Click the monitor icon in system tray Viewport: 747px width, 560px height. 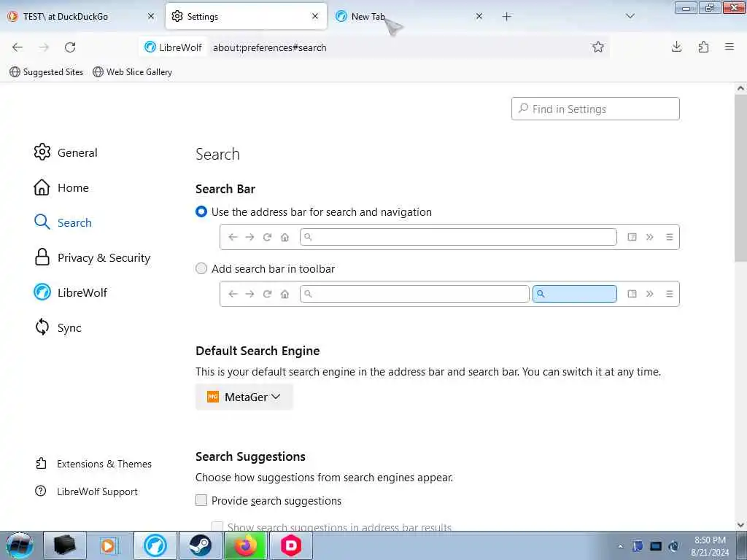pyautogui.click(x=656, y=546)
